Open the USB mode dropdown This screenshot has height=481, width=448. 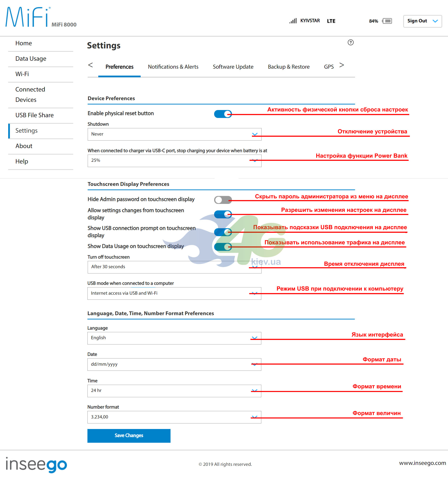174,293
